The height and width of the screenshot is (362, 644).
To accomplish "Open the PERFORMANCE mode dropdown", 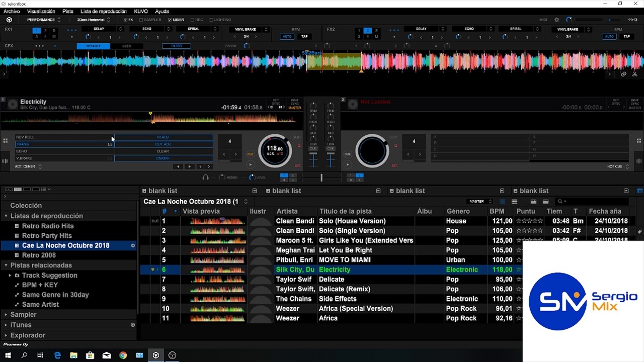I will coord(44,20).
